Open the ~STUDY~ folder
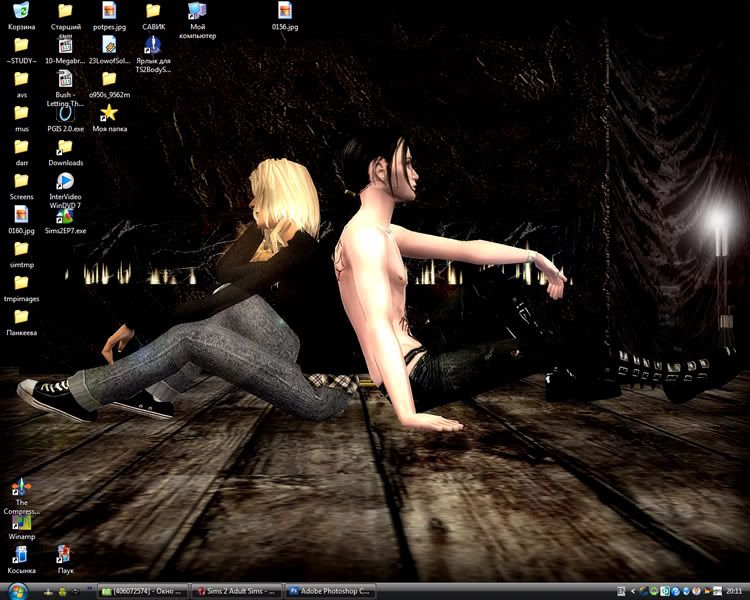 click(22, 51)
